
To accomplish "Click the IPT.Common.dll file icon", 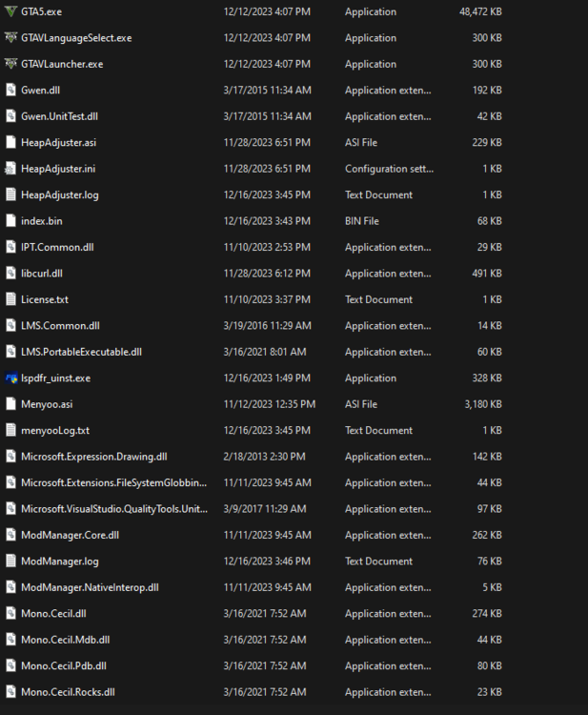I will [10, 247].
